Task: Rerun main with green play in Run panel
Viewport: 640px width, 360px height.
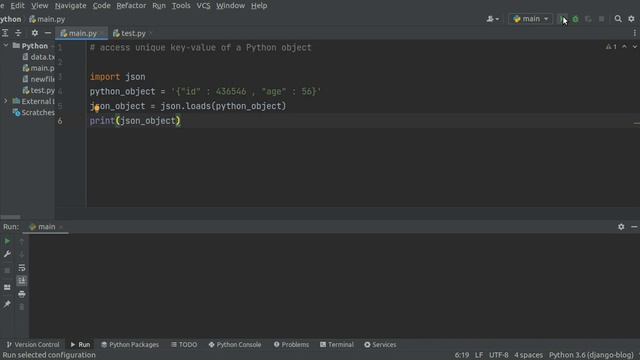Action: pos(7,241)
